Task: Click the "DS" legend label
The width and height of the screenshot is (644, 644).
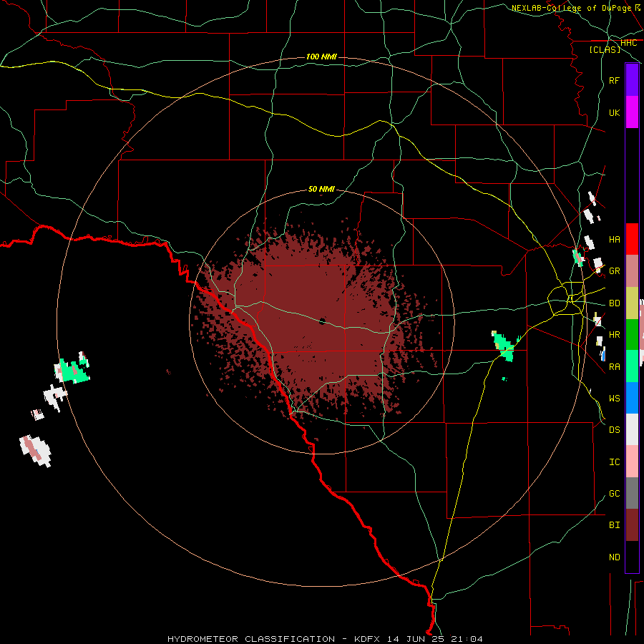Action: pos(614,430)
